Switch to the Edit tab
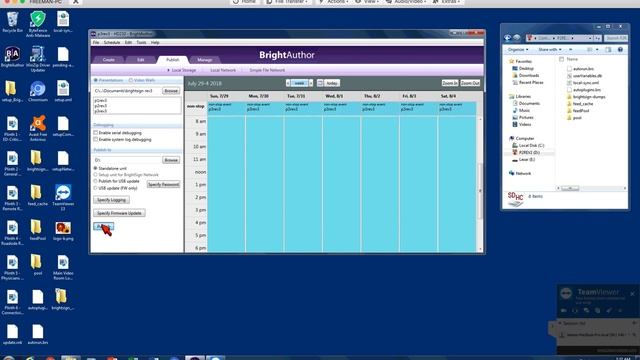The height and width of the screenshot is (360, 640). (x=140, y=60)
